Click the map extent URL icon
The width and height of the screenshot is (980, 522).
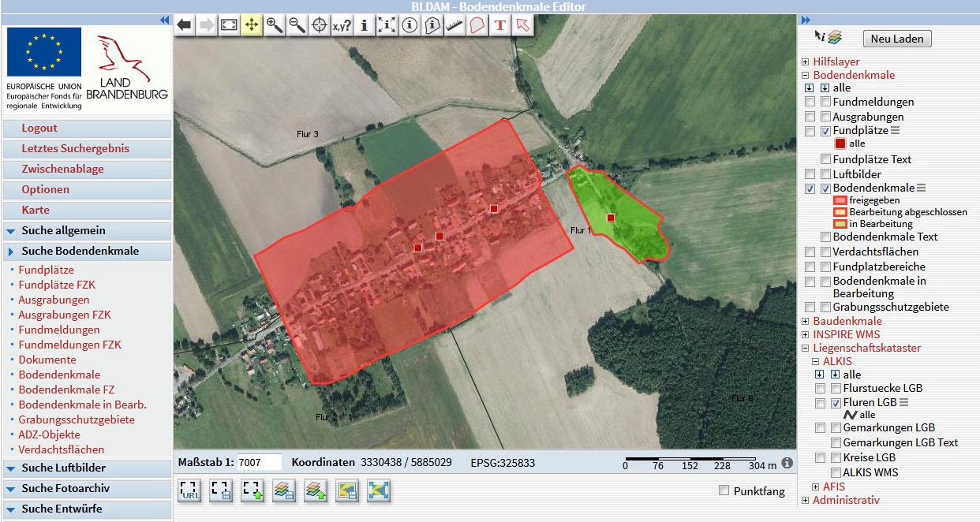coord(190,490)
